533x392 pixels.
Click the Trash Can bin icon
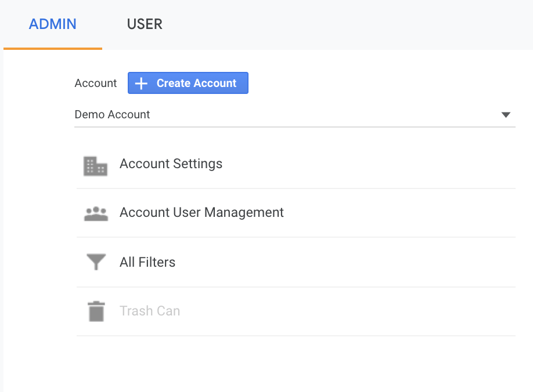tap(96, 311)
